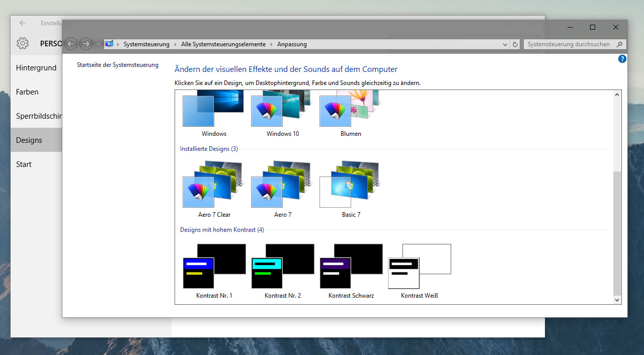Click Systemsteuerung in the address breadcrumb
Image resolution: width=644 pixels, height=355 pixels.
click(146, 44)
